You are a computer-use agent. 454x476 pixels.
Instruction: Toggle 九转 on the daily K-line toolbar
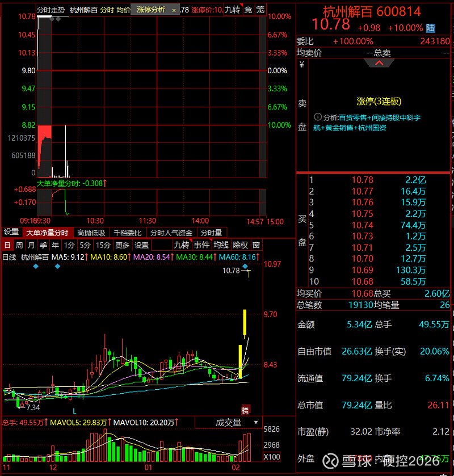pos(182,245)
